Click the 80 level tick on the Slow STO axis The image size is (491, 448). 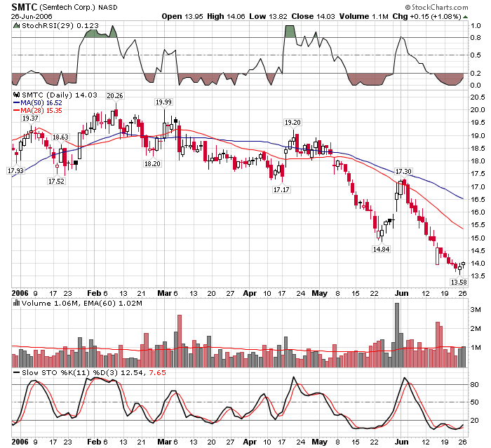point(474,384)
